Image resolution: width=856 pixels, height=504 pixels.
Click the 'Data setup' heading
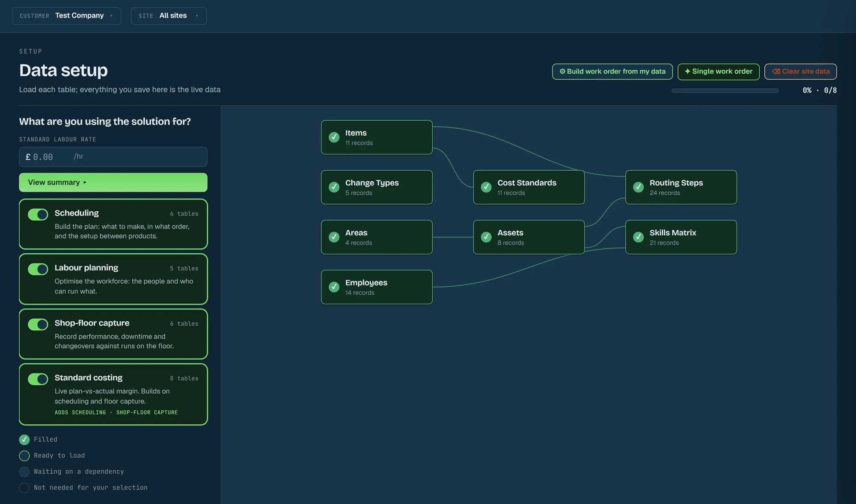(x=63, y=70)
